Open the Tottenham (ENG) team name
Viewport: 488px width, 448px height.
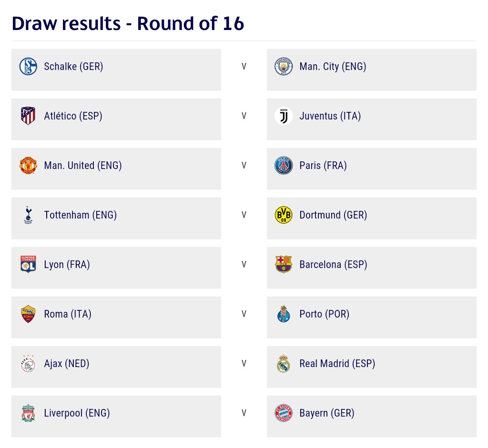[80, 215]
